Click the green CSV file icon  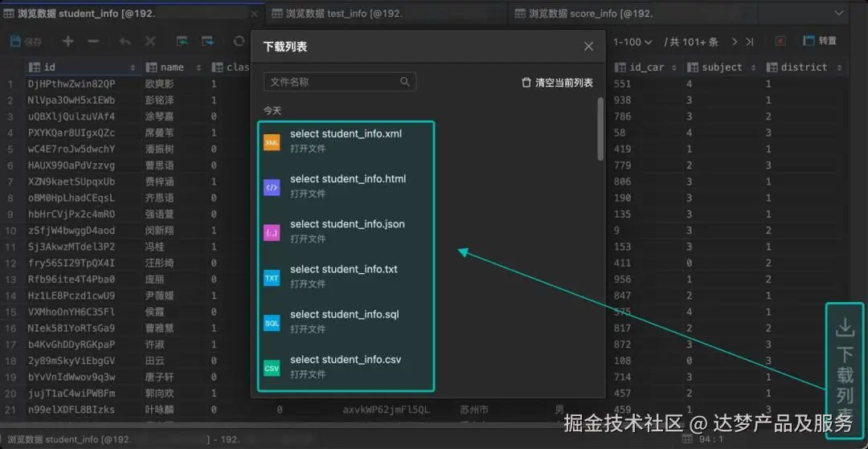coord(272,368)
